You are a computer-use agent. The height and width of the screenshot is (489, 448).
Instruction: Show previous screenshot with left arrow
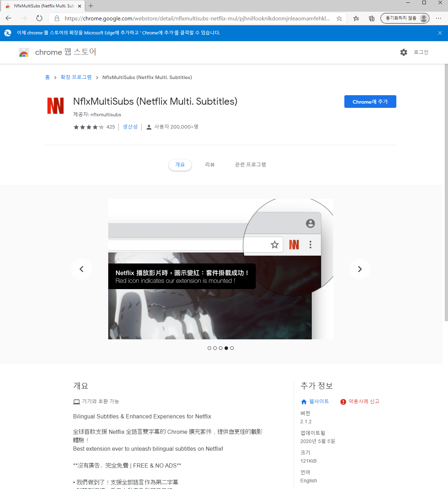[x=82, y=269]
